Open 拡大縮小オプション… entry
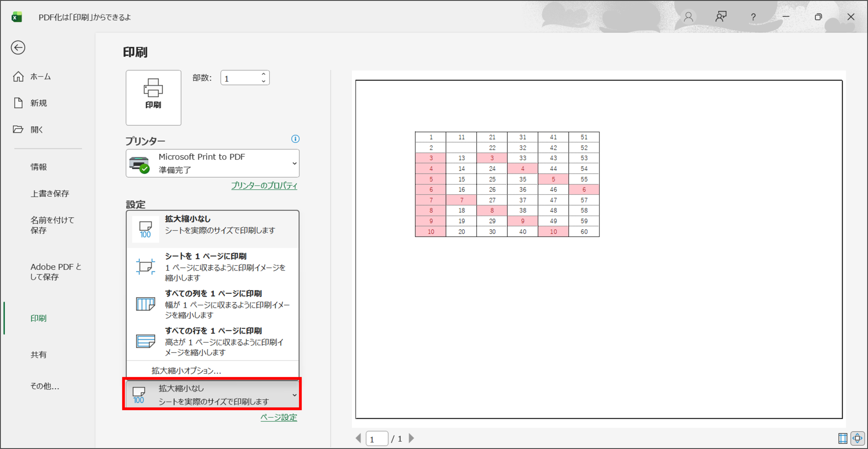Viewport: 868px width, 449px height. click(186, 371)
